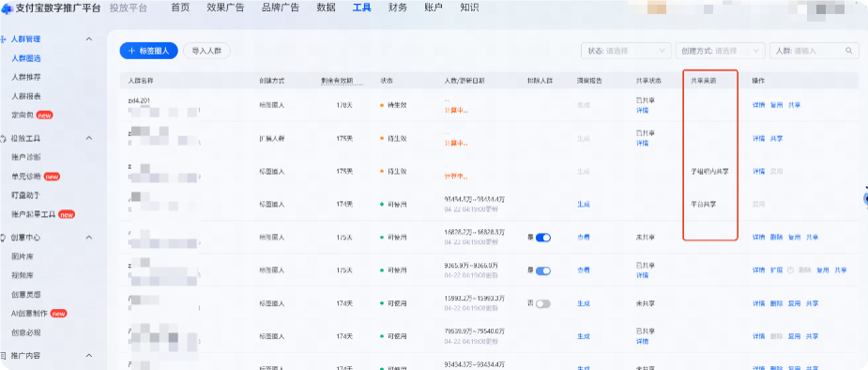Screen dimensions: 868x370
Task: Click 查看 report link in 9365.9万 row
Action: pyautogui.click(x=584, y=270)
